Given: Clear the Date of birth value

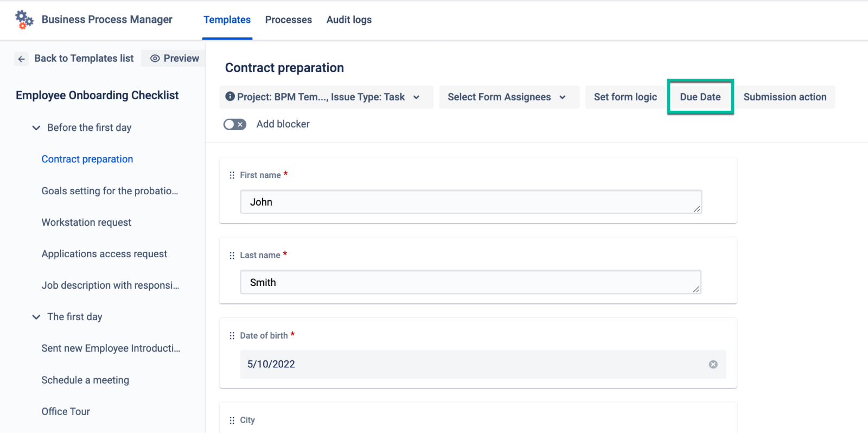Looking at the screenshot, I should coord(713,365).
